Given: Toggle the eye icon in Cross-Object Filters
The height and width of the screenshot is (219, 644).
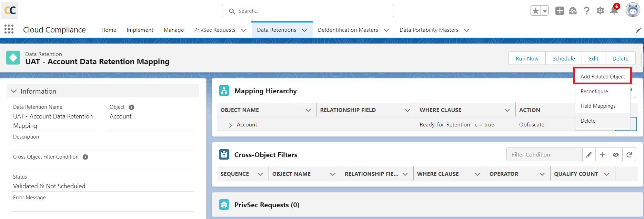Looking at the screenshot, I should pyautogui.click(x=616, y=155).
